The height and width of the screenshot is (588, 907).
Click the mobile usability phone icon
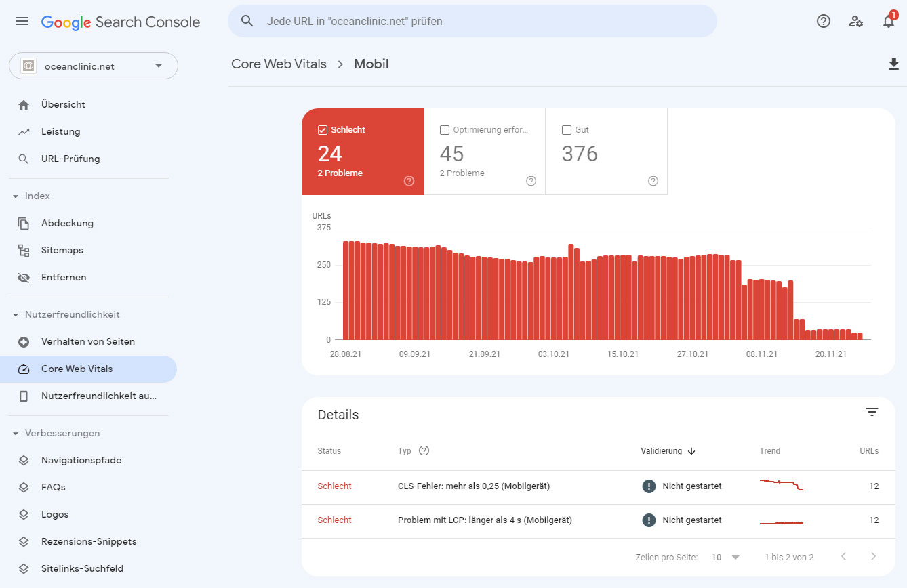pos(24,396)
